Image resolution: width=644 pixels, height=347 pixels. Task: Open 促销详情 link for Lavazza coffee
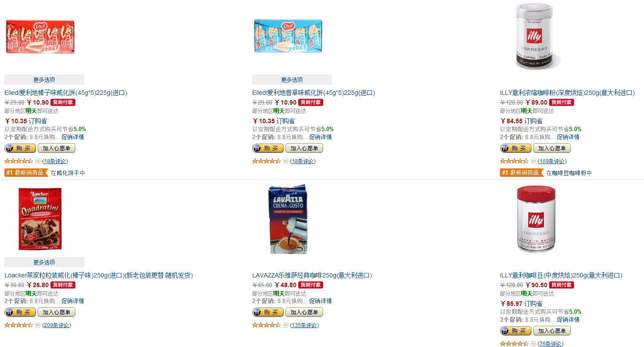[320, 301]
